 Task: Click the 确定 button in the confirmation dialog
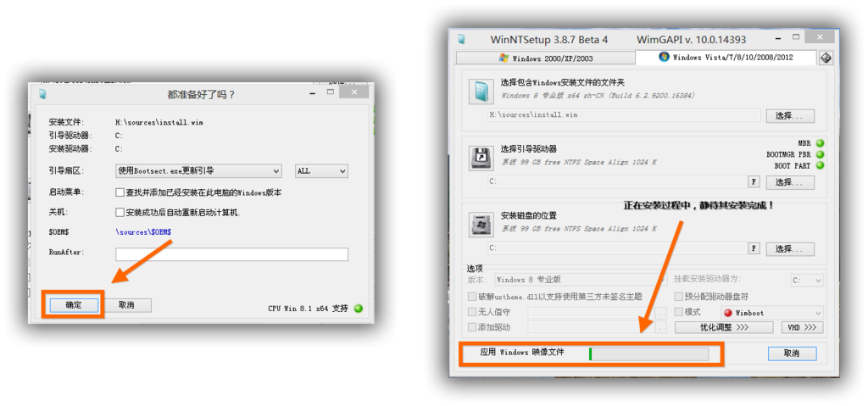pos(74,305)
